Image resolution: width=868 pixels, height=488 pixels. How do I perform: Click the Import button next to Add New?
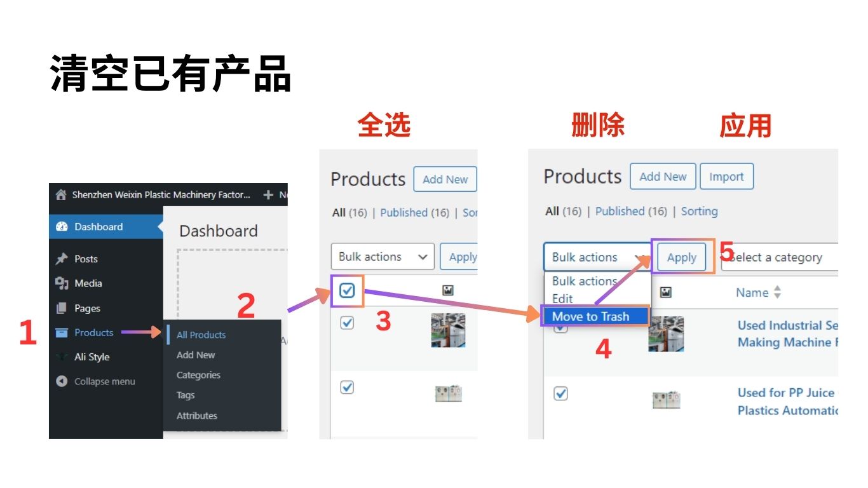coord(727,177)
